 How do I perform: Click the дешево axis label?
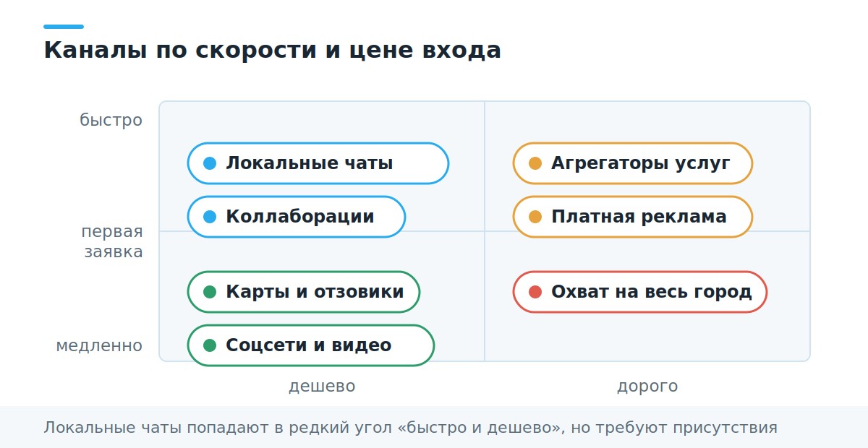[322, 387]
